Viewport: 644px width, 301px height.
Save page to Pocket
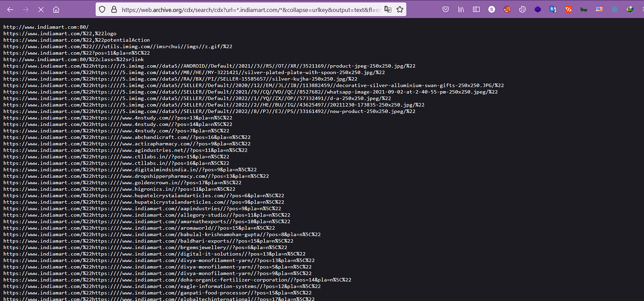click(446, 9)
